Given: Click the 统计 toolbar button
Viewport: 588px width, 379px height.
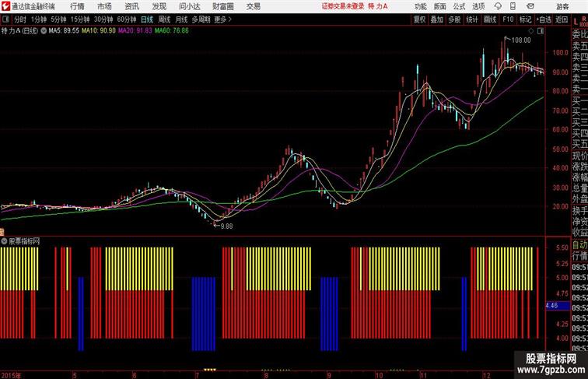Looking at the screenshot, I should (472, 19).
